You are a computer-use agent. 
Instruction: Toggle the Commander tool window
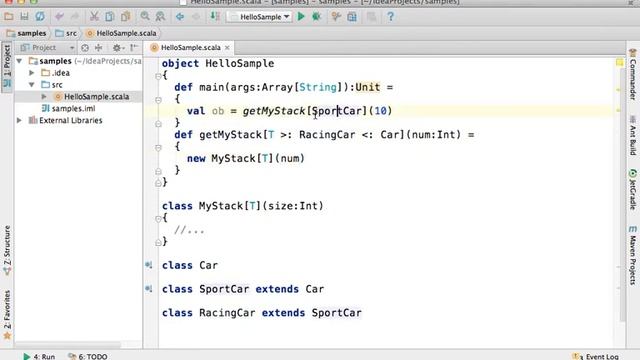633,74
